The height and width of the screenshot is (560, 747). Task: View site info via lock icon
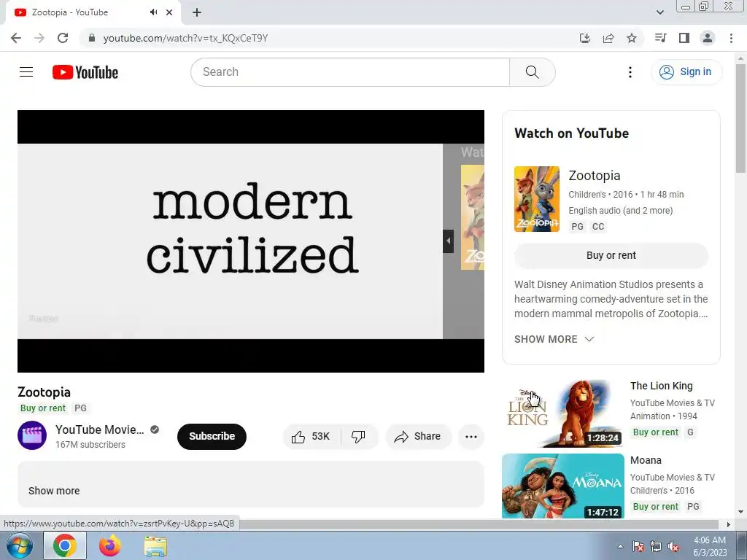click(92, 38)
